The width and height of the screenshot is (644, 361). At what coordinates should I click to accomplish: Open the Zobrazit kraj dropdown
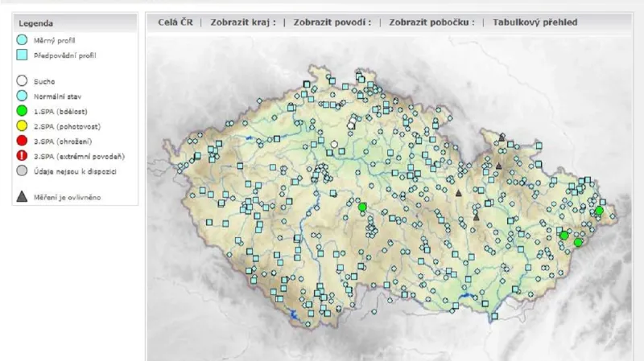[x=242, y=23]
